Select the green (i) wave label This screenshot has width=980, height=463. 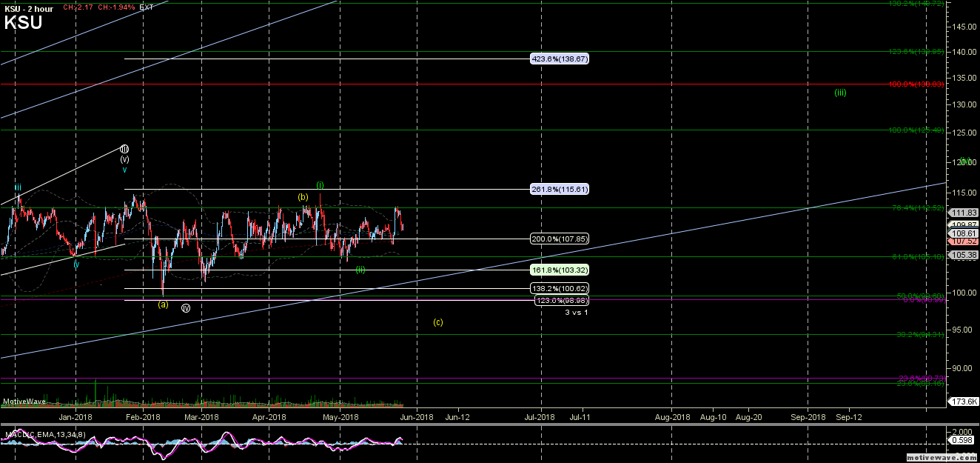(320, 184)
